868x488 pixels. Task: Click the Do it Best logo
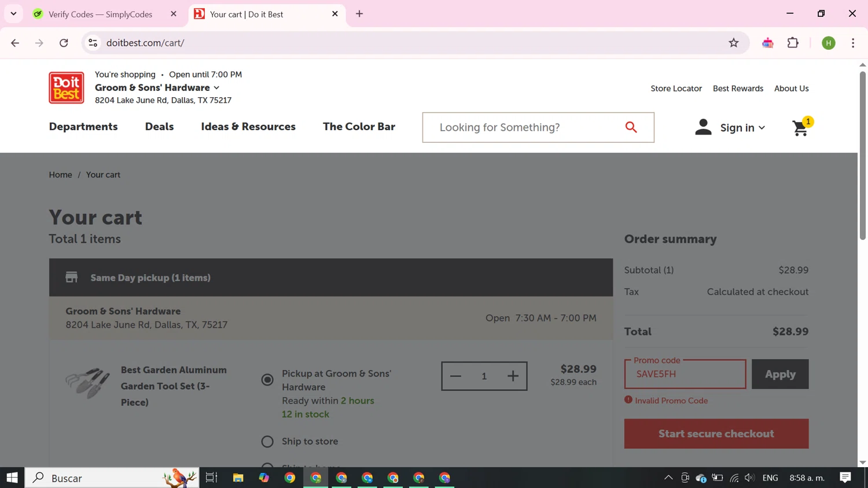[x=67, y=87]
